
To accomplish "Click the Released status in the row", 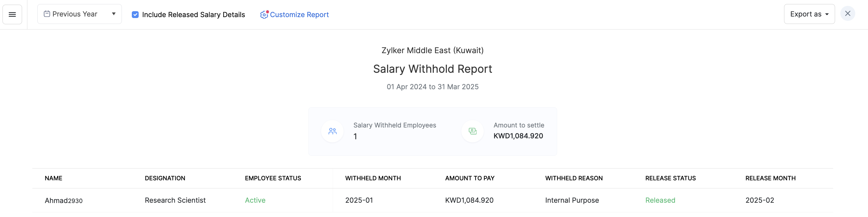I will click(x=660, y=200).
